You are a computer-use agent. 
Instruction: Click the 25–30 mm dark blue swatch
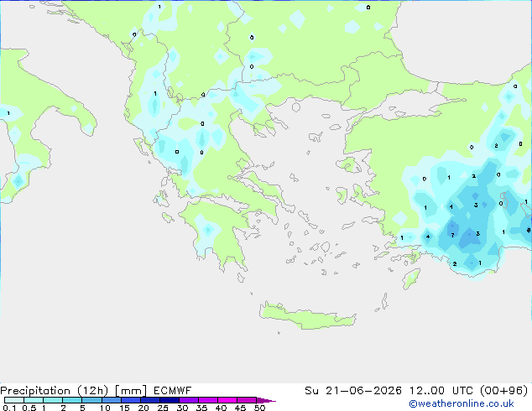coord(170,400)
